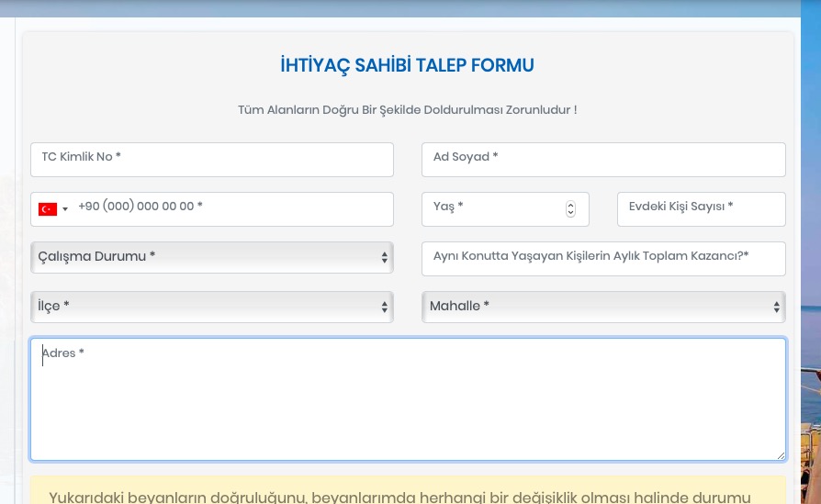Increase age with Yaş stepper up arrow

[570, 205]
